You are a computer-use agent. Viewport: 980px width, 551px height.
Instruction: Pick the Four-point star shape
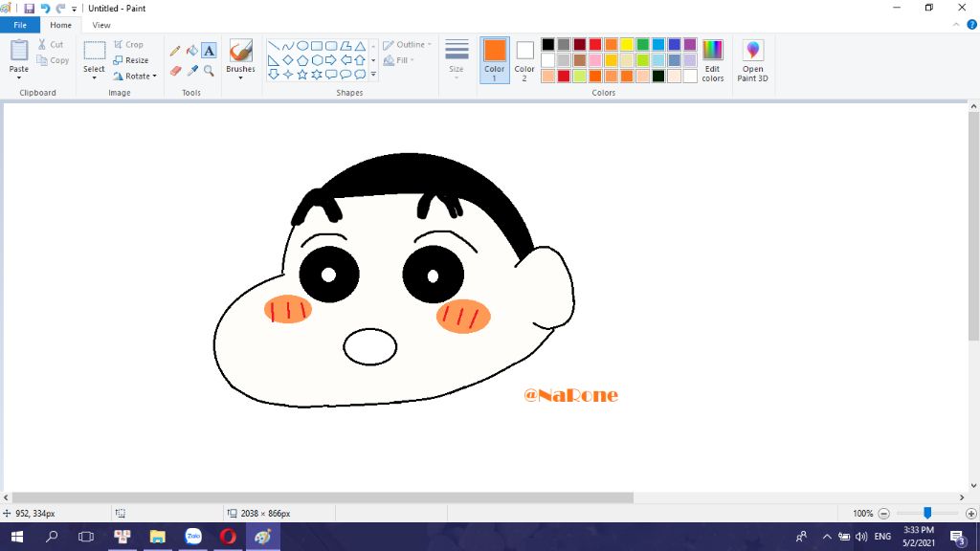point(287,75)
